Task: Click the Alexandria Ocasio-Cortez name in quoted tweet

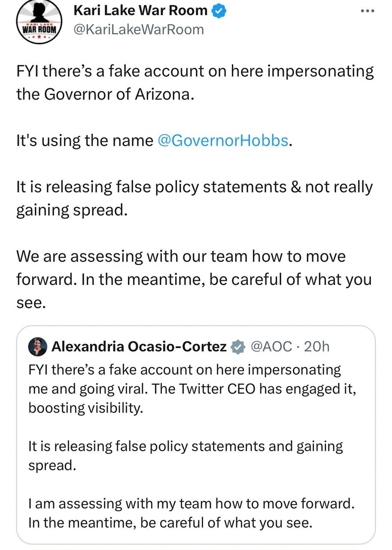Action: 139,346
